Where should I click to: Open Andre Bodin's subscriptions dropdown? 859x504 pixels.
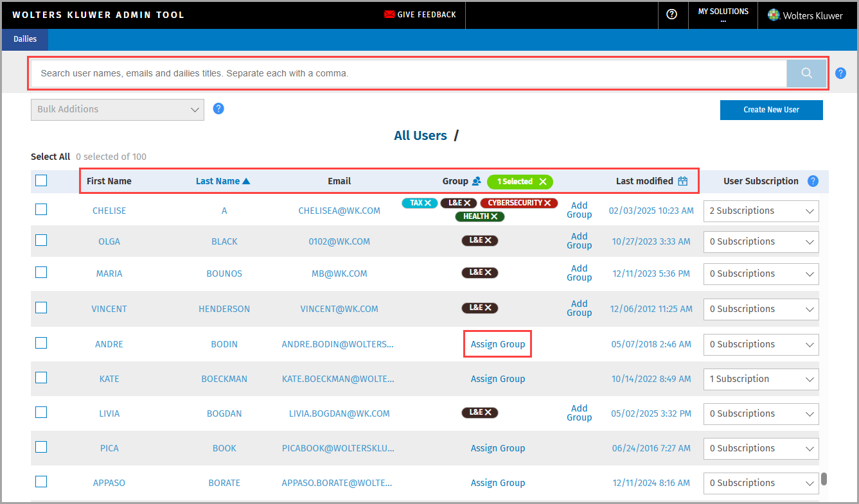(x=761, y=344)
